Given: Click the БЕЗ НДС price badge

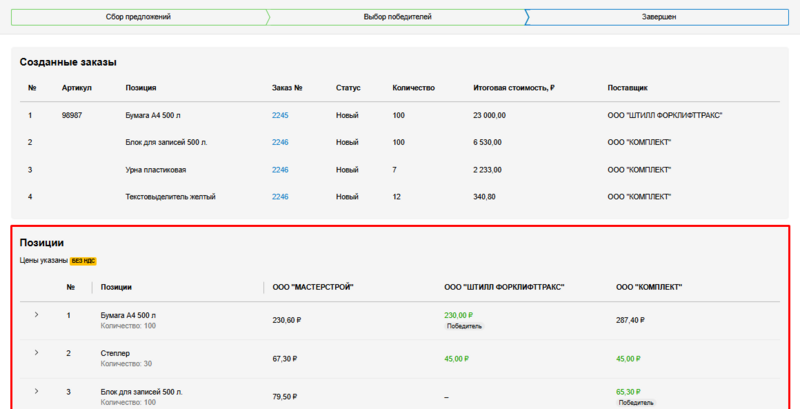Looking at the screenshot, I should click(83, 261).
